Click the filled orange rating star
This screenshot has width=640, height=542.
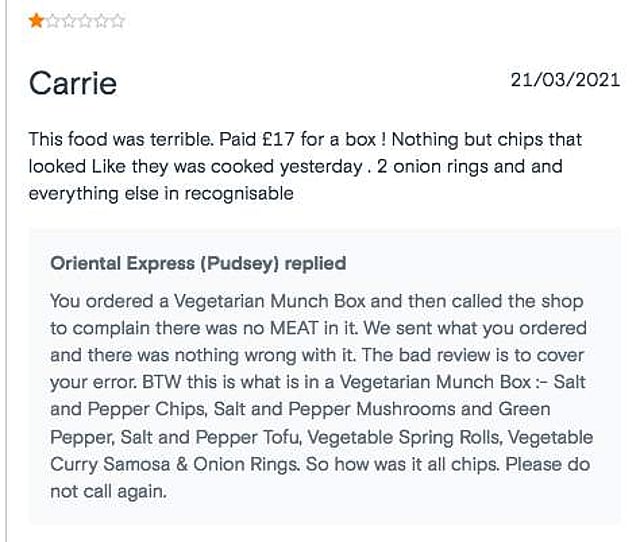point(36,20)
